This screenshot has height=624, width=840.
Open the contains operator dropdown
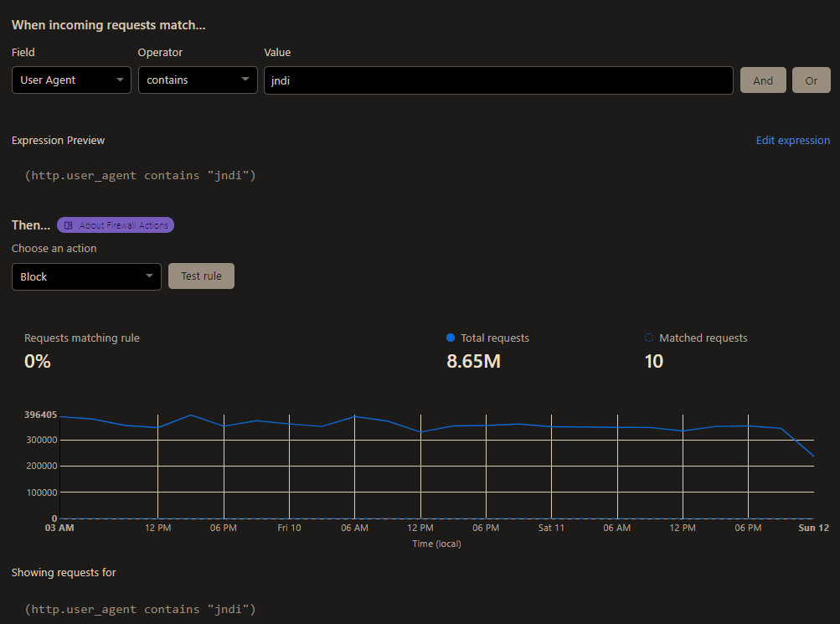[198, 80]
